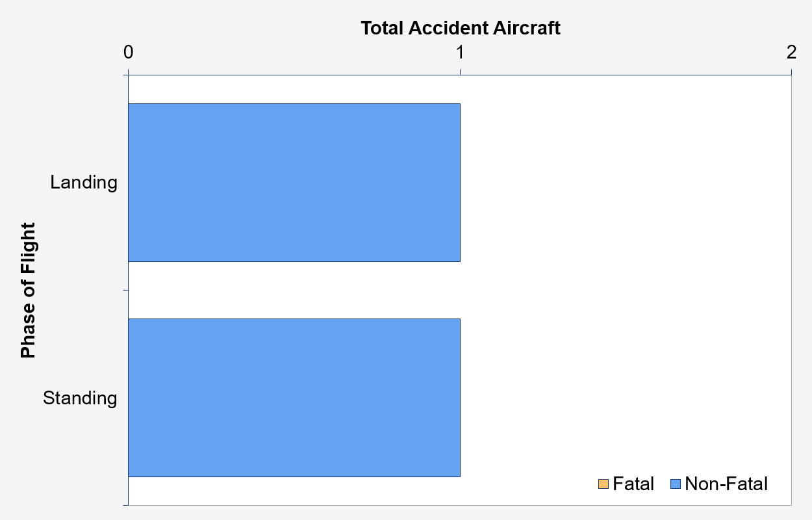Click the Landing category label

coord(84,183)
